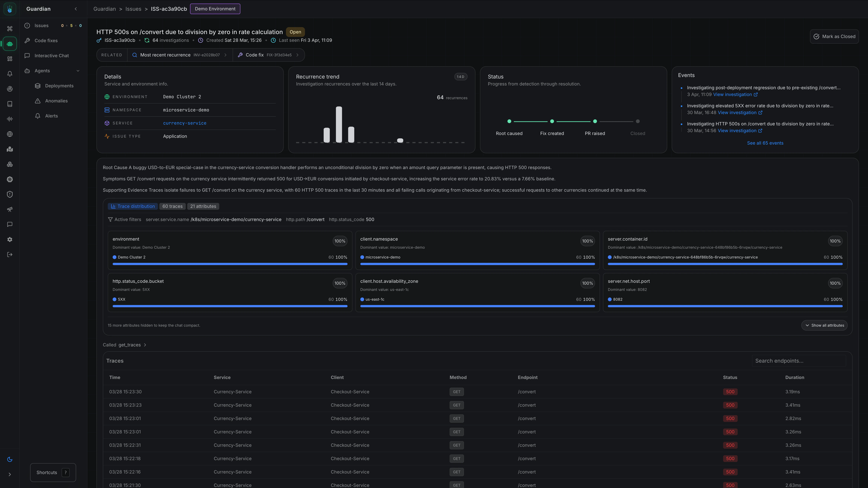The height and width of the screenshot is (488, 868).
Task: Click the telescope icon in left rail
Action: (x=10, y=210)
